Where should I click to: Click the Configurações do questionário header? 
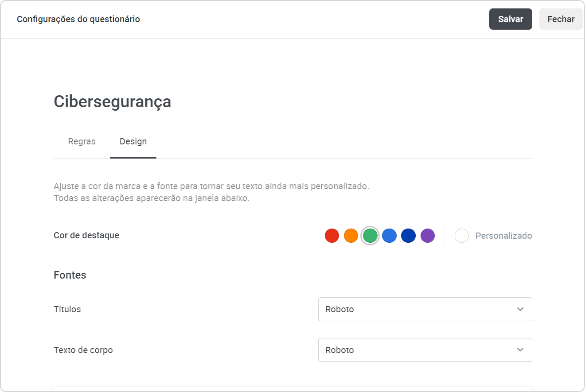point(78,19)
